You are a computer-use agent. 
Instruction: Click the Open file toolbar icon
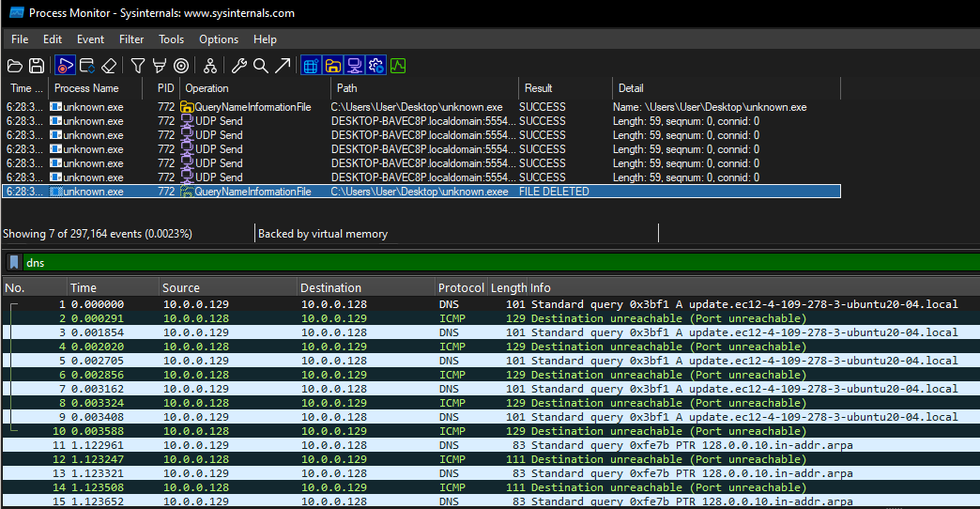[x=15, y=66]
